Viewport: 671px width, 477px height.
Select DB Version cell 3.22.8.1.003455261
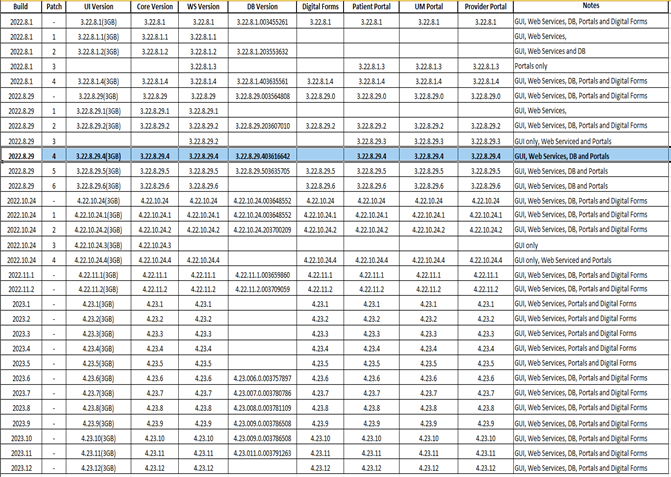click(x=262, y=21)
